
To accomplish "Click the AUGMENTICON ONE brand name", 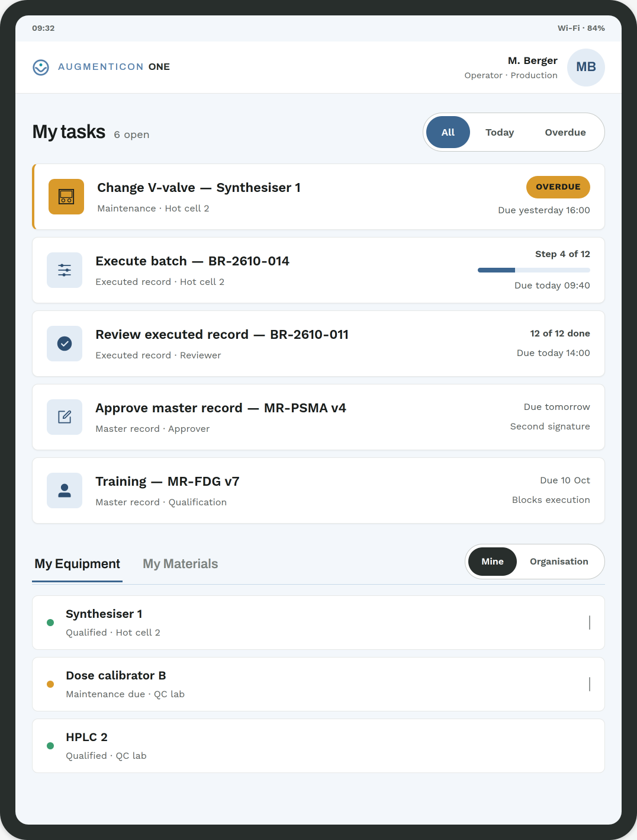I will [x=114, y=67].
